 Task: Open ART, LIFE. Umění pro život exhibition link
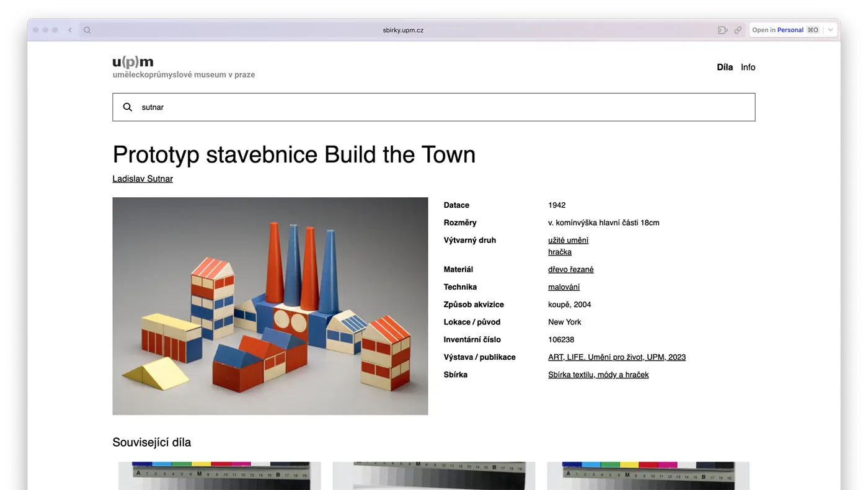pyautogui.click(x=617, y=357)
